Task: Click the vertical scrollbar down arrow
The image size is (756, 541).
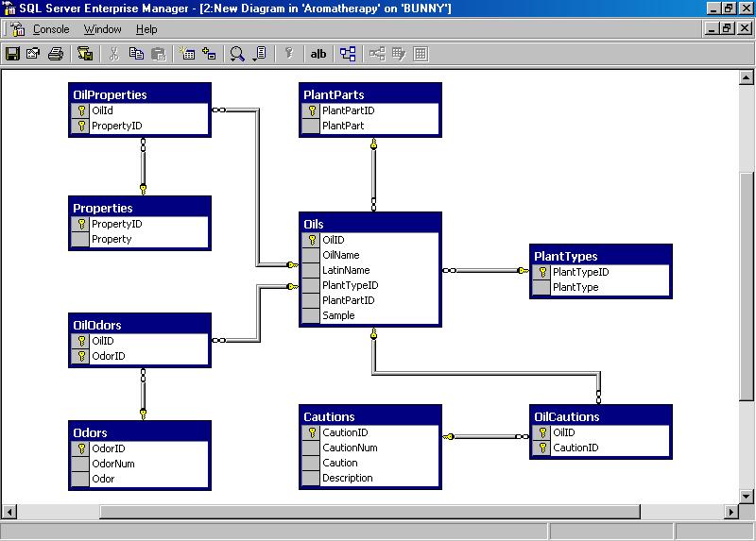Action: tap(747, 498)
